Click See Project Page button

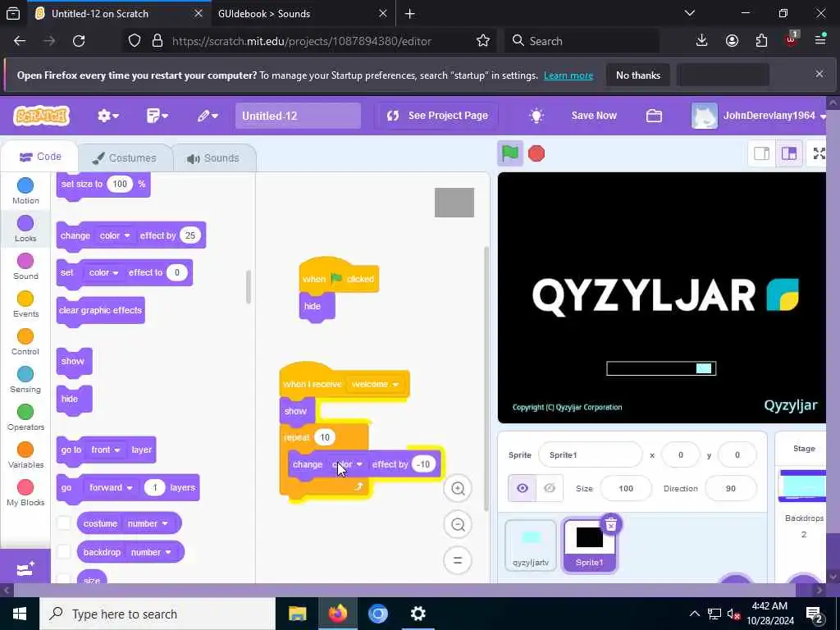pyautogui.click(x=437, y=116)
